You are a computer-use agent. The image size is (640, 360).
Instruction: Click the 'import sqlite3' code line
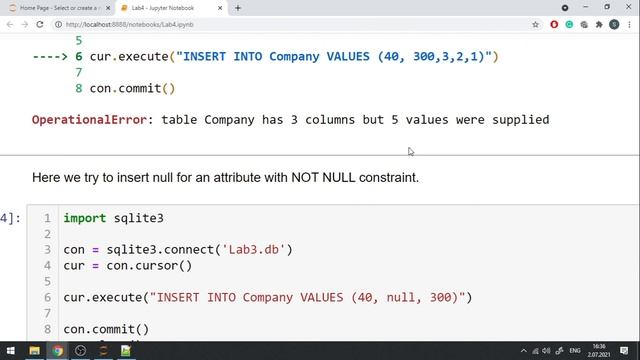[x=113, y=218]
